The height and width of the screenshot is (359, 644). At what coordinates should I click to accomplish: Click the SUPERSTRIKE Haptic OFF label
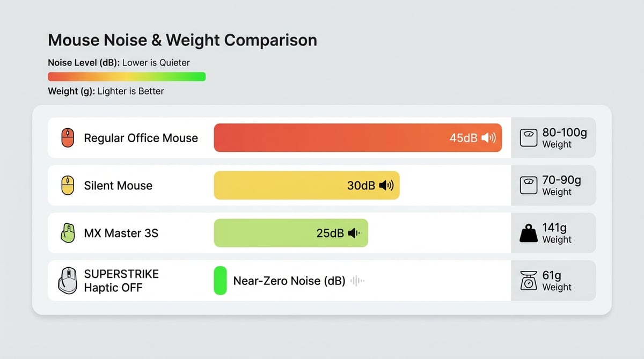click(x=121, y=281)
